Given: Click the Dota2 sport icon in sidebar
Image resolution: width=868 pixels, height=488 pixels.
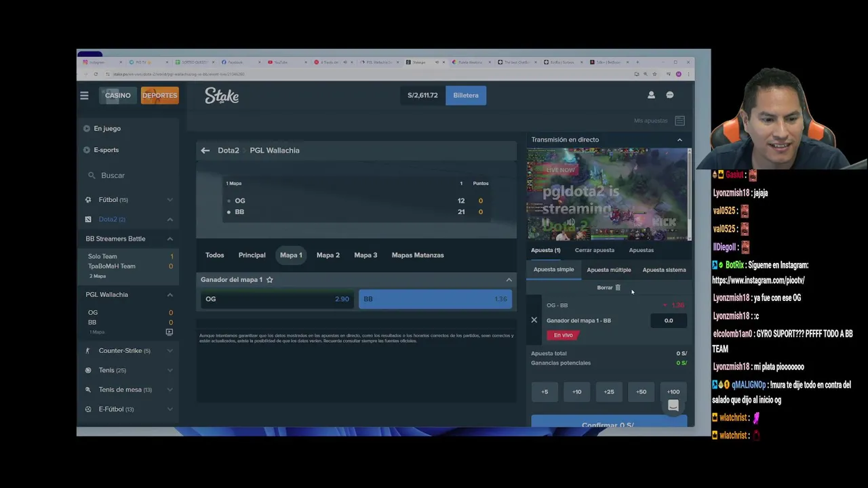Looking at the screenshot, I should [88, 220].
